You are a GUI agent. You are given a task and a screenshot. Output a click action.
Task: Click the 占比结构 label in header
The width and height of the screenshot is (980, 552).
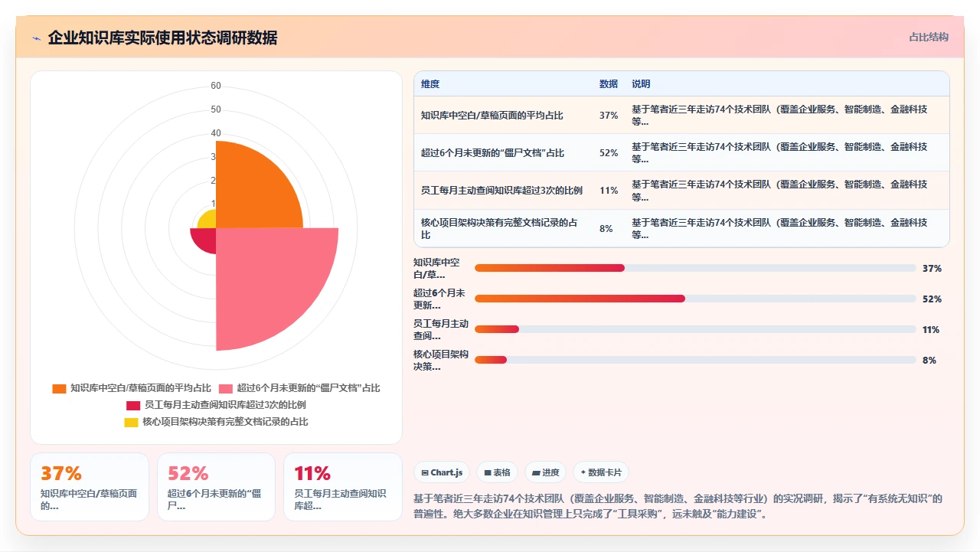[x=929, y=37]
